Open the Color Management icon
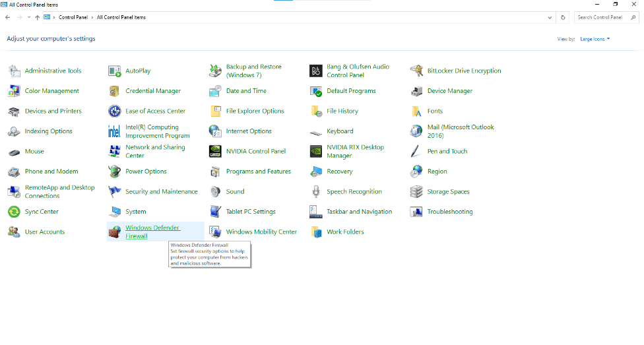 click(x=14, y=91)
